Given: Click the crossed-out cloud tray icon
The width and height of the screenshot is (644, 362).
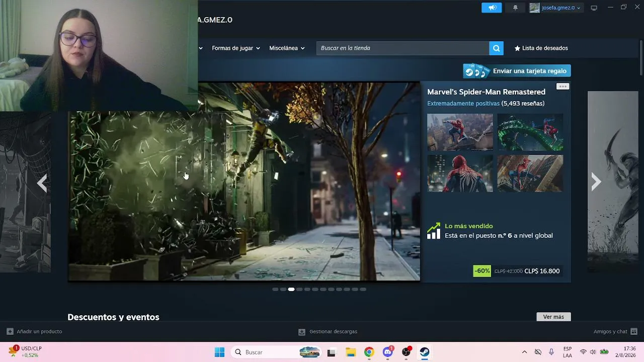Looking at the screenshot, I should pos(538,352).
